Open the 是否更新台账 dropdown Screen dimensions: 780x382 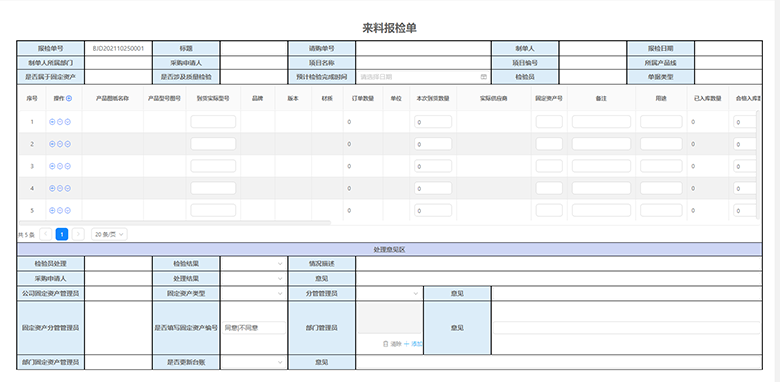pos(254,363)
